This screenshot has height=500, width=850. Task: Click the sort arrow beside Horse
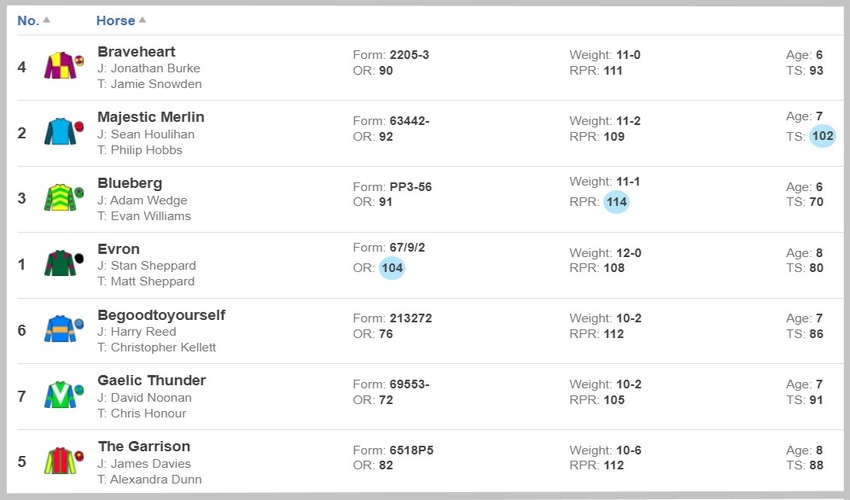click(x=142, y=20)
